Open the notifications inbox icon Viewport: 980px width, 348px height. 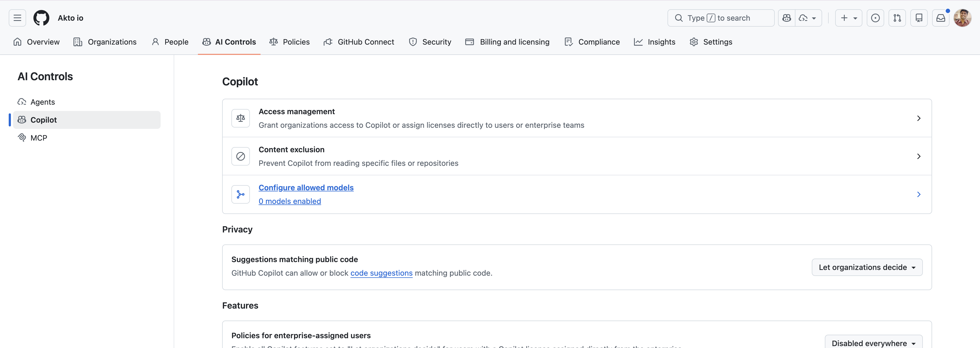pos(941,18)
